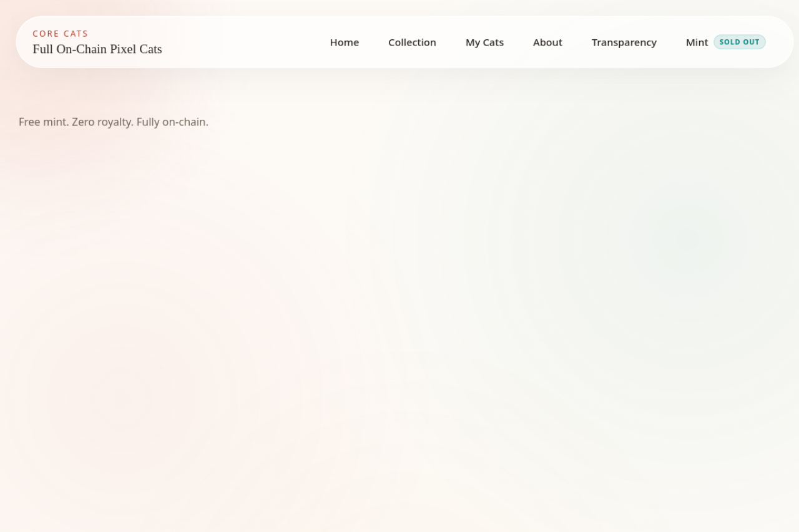799x532 pixels.
Task: Open the Home nav link
Action: tap(344, 42)
